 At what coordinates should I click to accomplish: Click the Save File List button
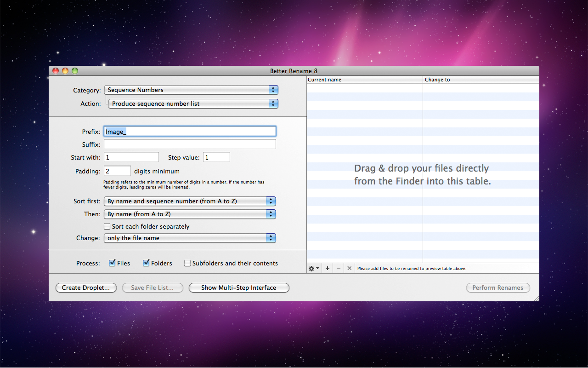(x=153, y=287)
